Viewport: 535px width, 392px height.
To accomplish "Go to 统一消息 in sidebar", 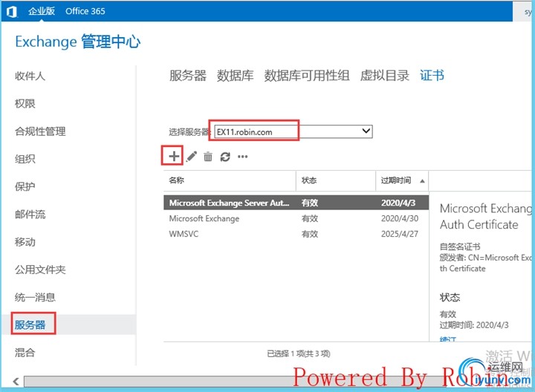I will (x=35, y=297).
